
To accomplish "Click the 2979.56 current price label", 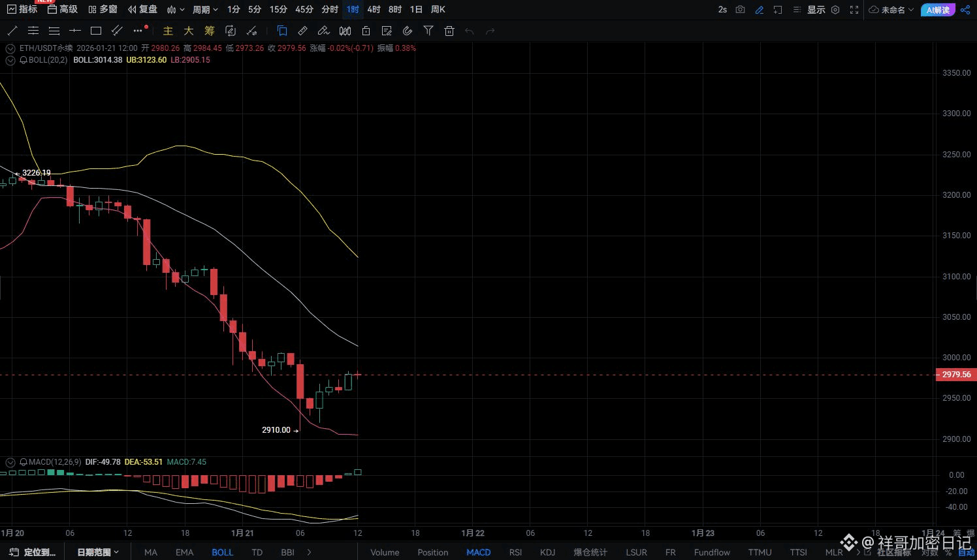I will coord(956,375).
